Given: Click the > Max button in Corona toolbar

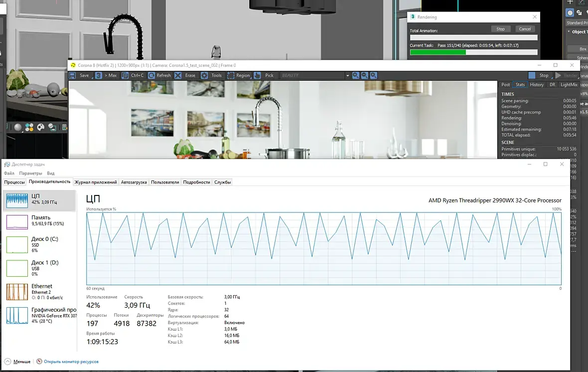Looking at the screenshot, I should (106, 75).
